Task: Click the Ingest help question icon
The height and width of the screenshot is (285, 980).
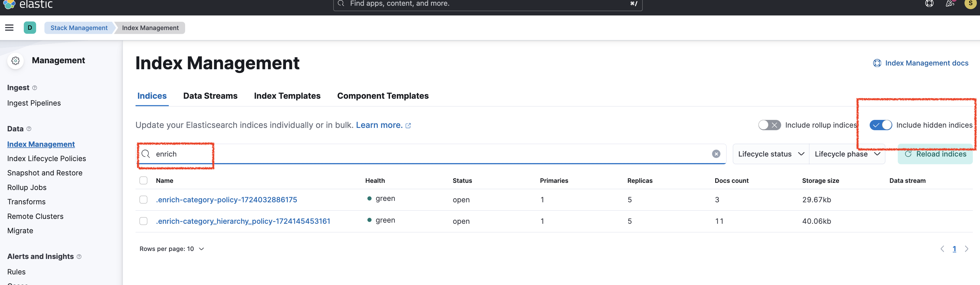Action: click(x=35, y=88)
